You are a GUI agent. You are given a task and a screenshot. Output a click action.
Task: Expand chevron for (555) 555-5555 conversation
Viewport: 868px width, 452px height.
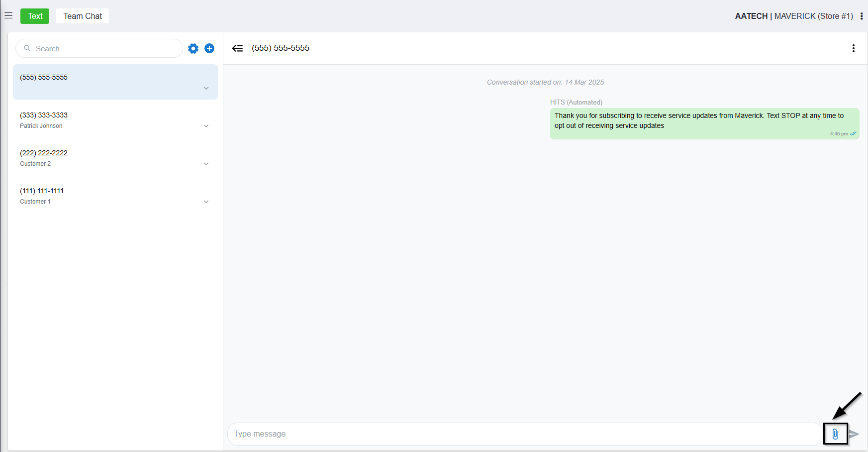tap(206, 88)
